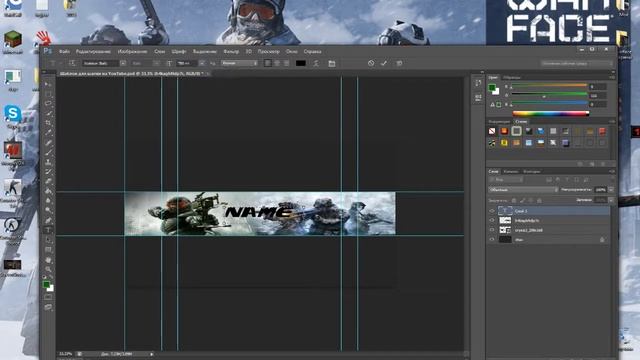Toggle lock image pixels

click(522, 200)
